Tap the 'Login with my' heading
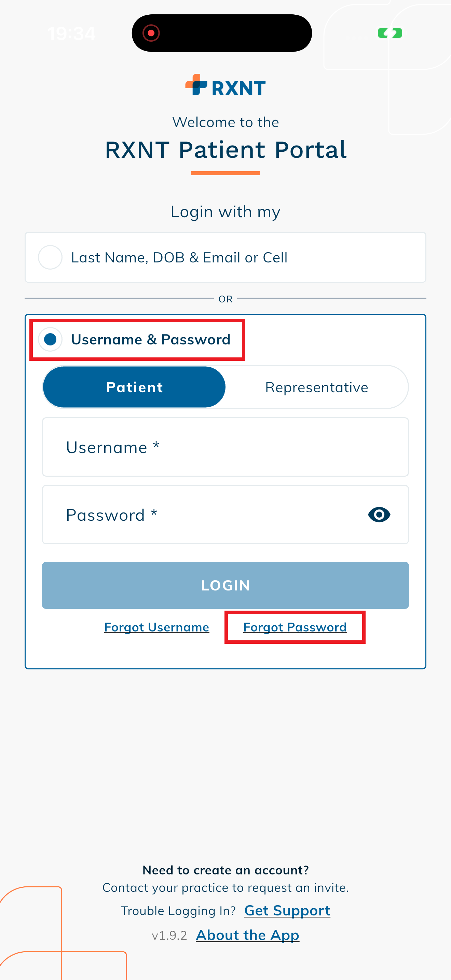The width and height of the screenshot is (451, 980). pos(225,212)
